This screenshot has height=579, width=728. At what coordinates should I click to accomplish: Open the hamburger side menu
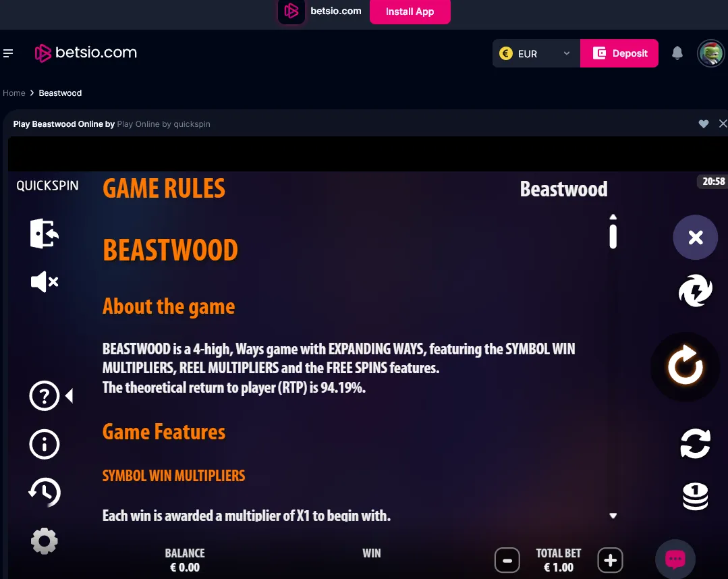point(8,53)
